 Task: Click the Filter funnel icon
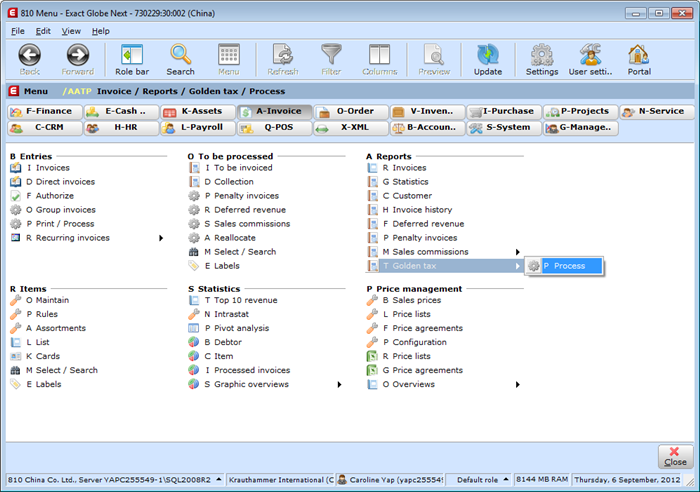pos(331,55)
